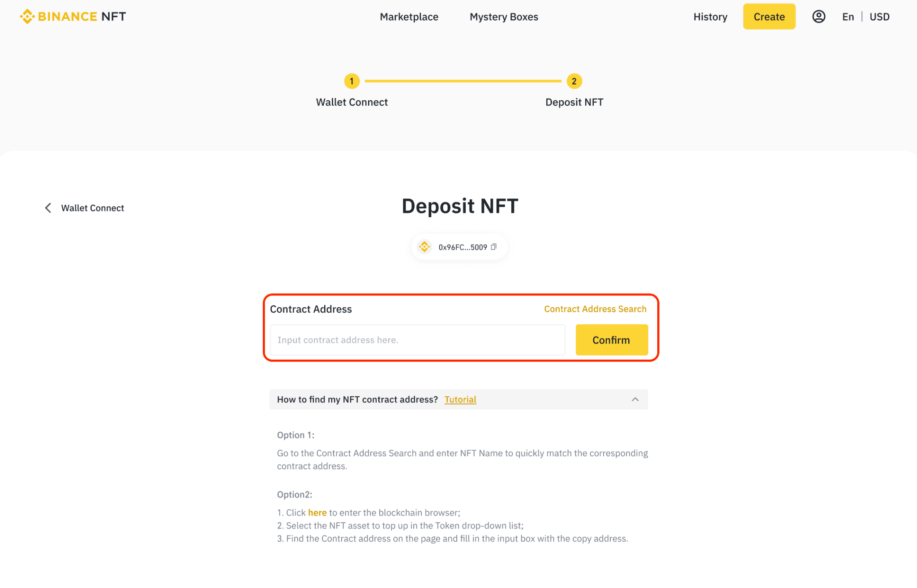
Task: Open Contract Address Search tool
Action: (x=595, y=309)
